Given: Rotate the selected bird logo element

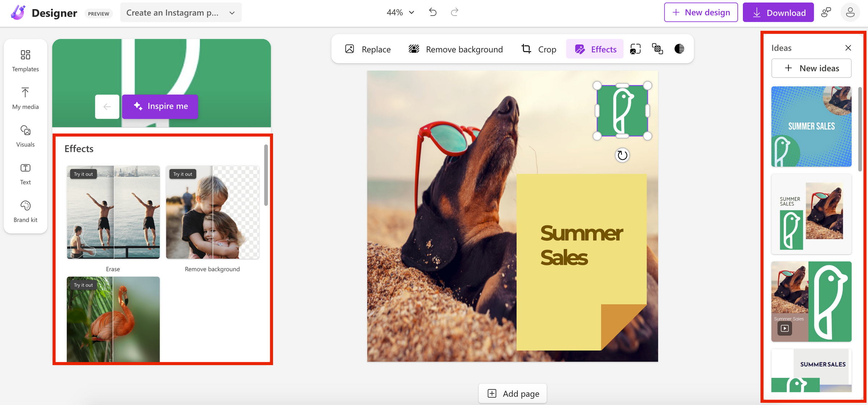Looking at the screenshot, I should tap(622, 155).
